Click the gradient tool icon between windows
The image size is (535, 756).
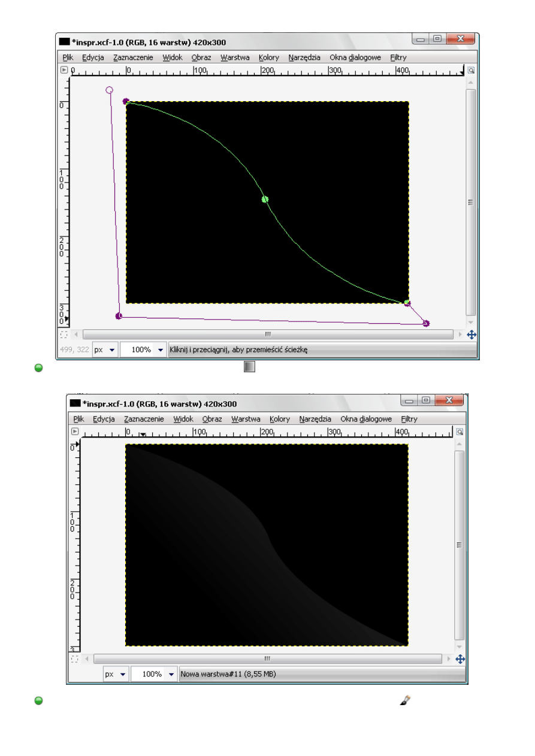tap(249, 367)
